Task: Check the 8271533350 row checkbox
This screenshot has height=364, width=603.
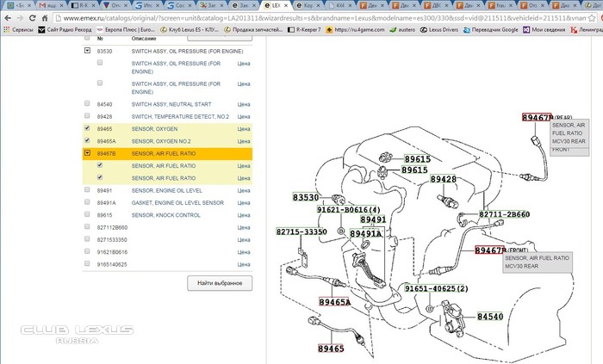Action: 87,239
